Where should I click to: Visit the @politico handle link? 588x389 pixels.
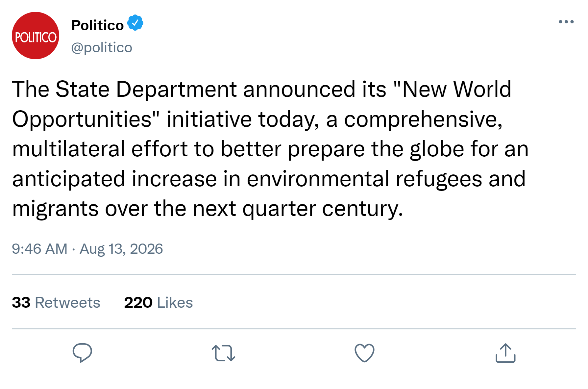point(102,47)
